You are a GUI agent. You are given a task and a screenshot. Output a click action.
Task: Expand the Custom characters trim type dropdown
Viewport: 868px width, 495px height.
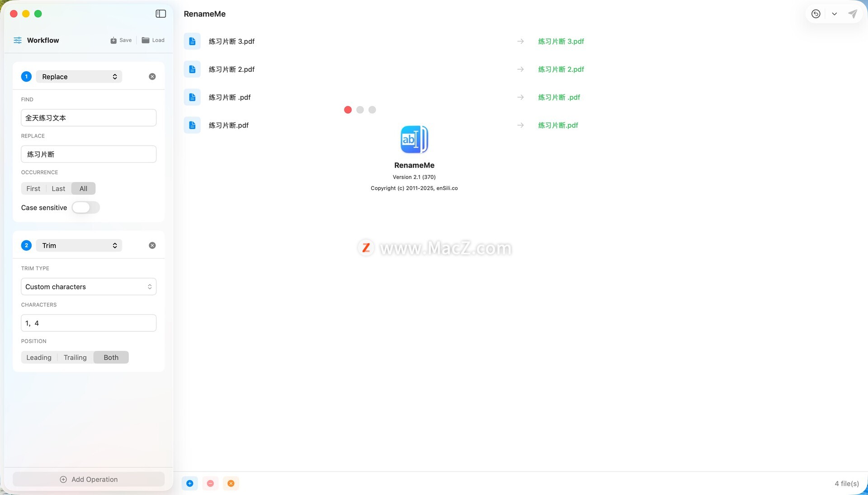coord(89,287)
